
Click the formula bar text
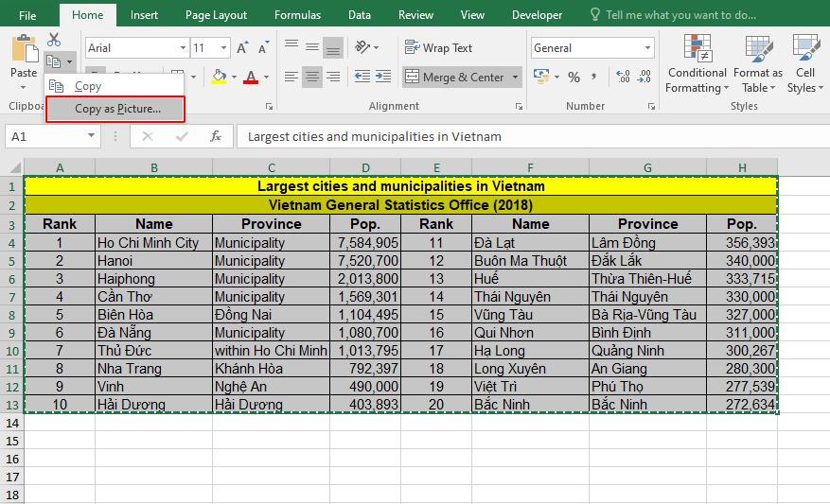point(374,136)
